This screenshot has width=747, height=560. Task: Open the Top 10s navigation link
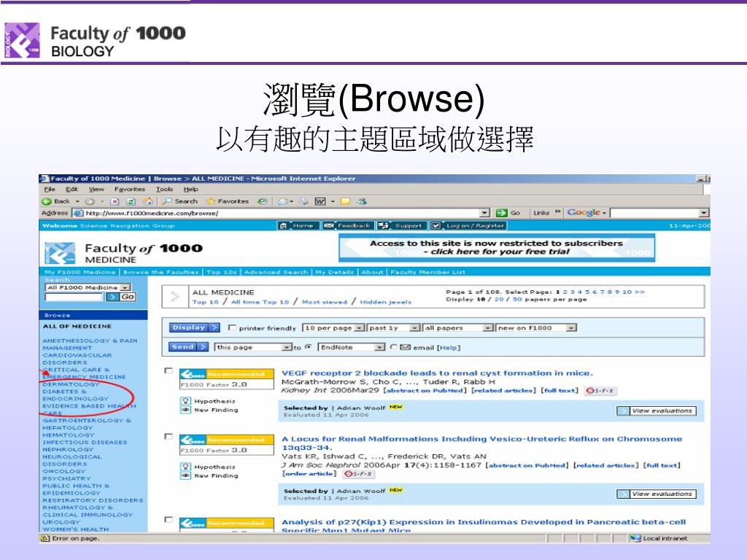(221, 272)
